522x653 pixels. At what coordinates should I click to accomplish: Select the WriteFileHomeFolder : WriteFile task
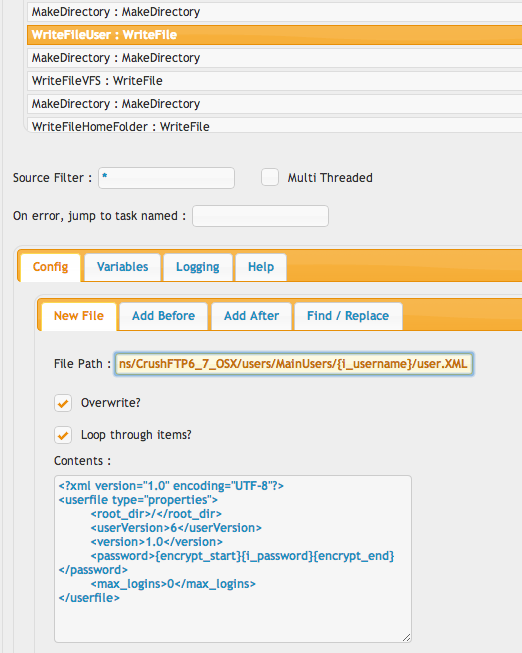tap(275, 125)
